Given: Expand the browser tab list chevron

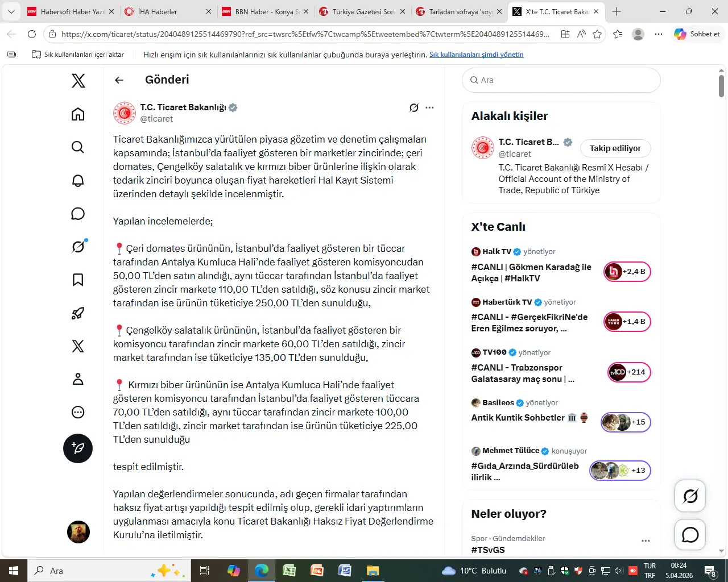Looking at the screenshot, I should [x=11, y=11].
